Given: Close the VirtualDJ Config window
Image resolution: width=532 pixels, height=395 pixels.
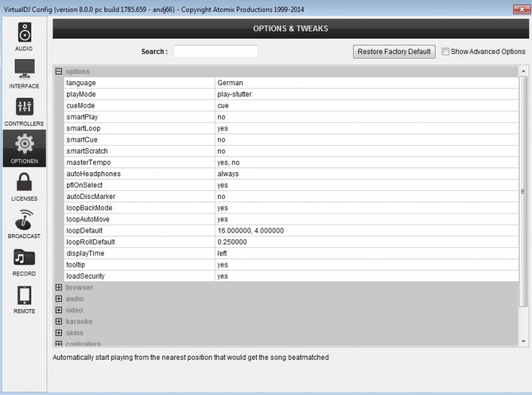Looking at the screenshot, I should coord(521,9).
